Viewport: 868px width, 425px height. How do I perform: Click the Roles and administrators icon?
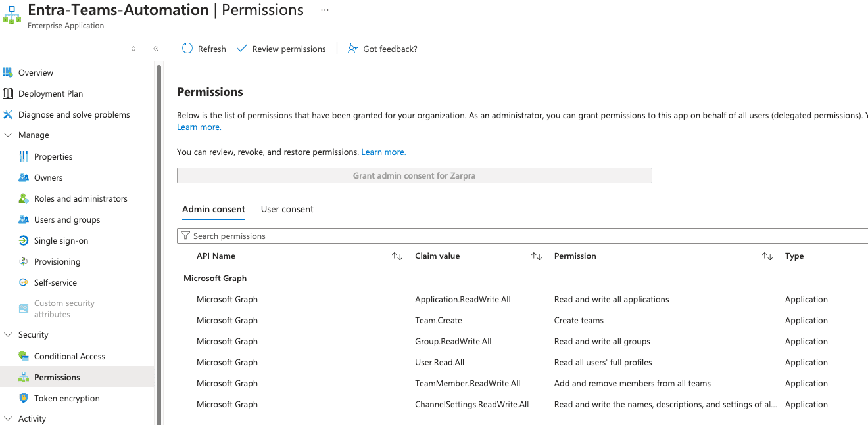(24, 198)
